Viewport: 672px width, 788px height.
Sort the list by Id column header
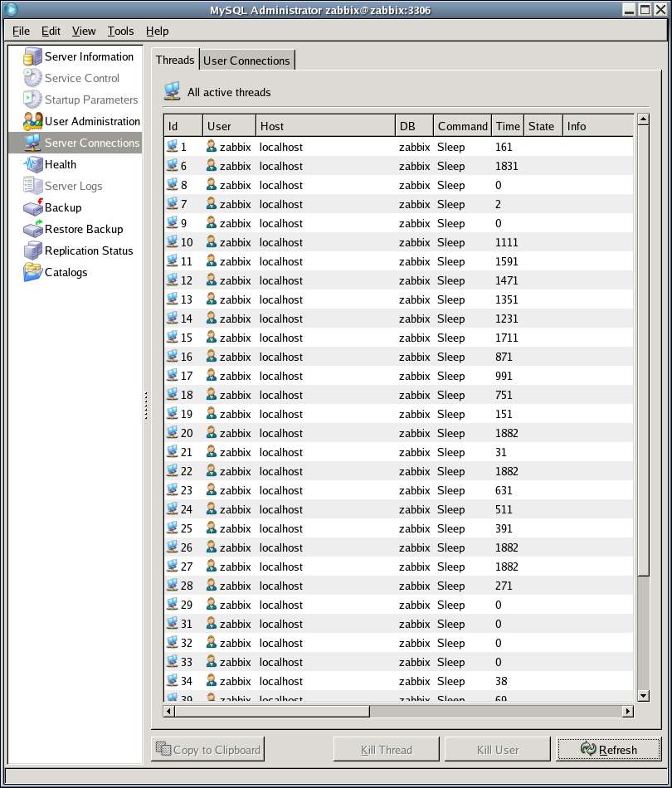pyautogui.click(x=183, y=126)
